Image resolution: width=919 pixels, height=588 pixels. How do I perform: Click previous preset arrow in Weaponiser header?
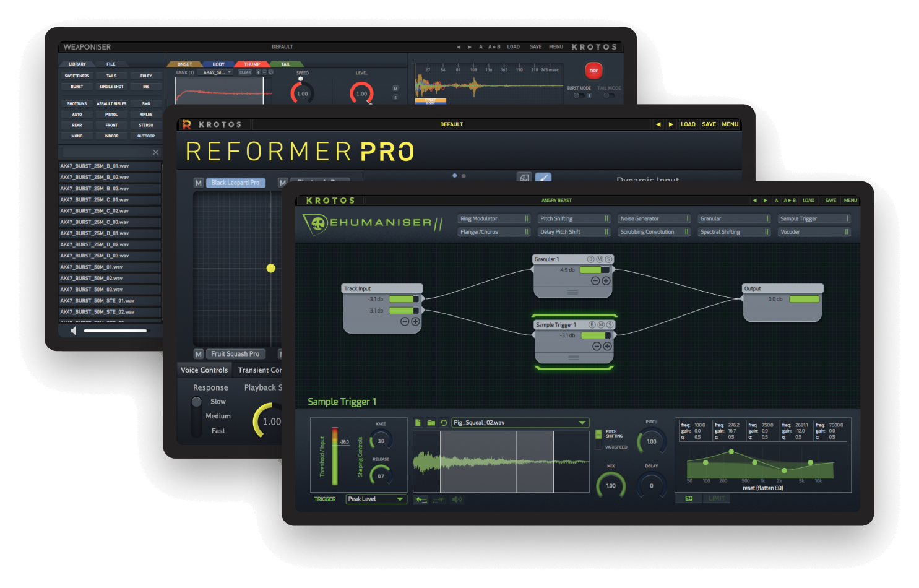(459, 47)
